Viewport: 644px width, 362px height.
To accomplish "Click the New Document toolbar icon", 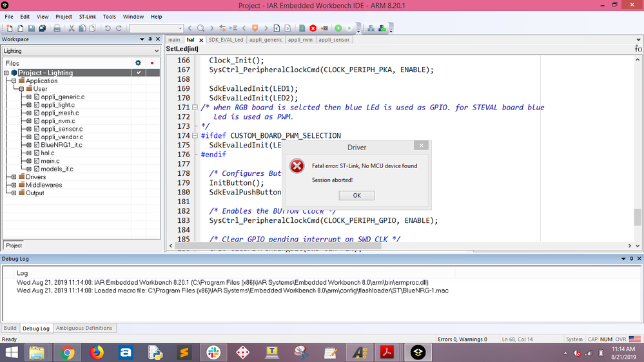I will [10, 28].
